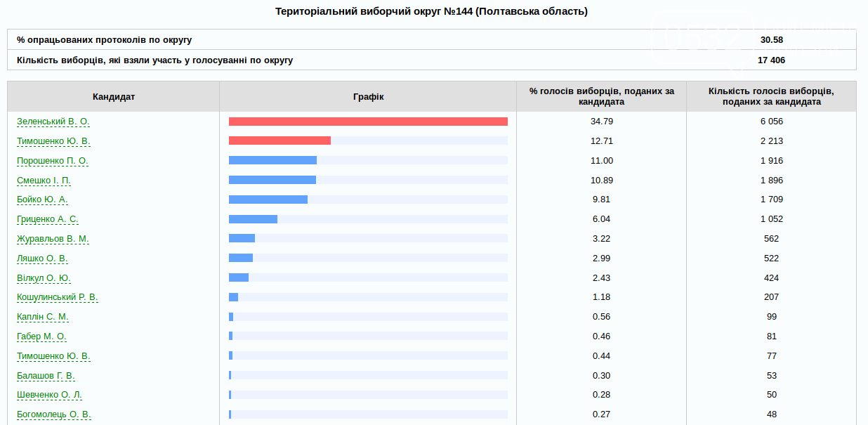Open the Журавльов В. М. link
Viewport: 868px width, 425px height.
(53, 239)
